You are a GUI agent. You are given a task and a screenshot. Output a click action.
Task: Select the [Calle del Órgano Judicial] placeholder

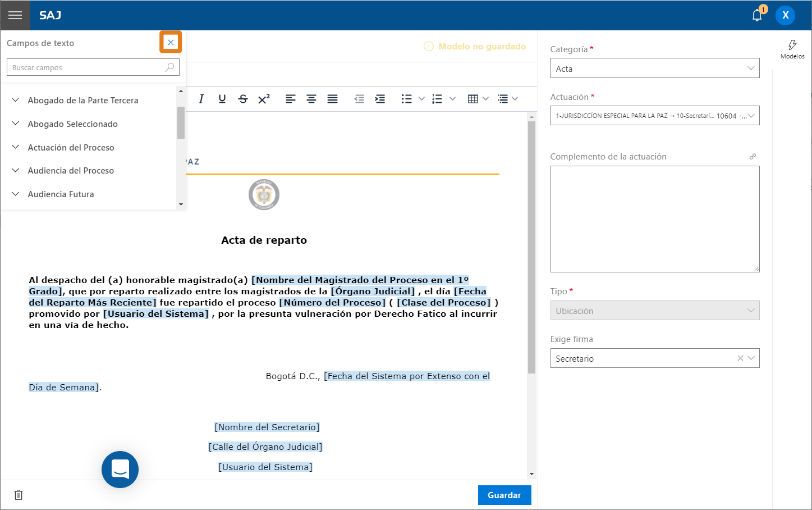click(265, 447)
